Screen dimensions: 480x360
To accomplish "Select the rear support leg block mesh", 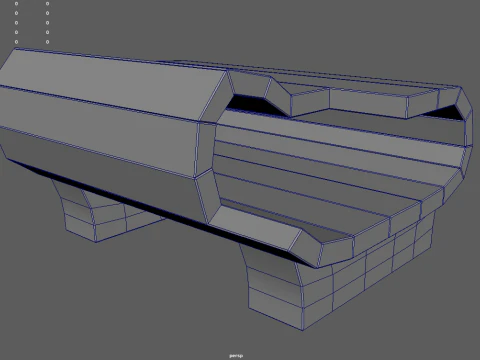I will (107, 212).
